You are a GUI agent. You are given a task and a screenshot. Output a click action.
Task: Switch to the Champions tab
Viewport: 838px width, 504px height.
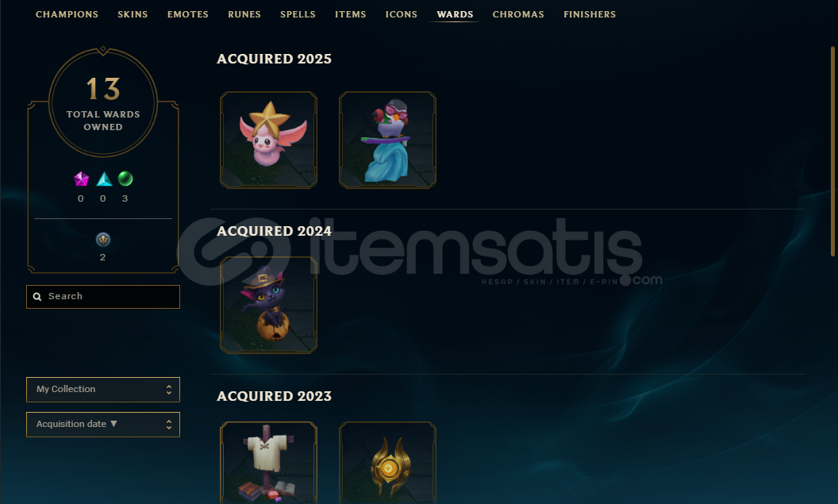[67, 14]
